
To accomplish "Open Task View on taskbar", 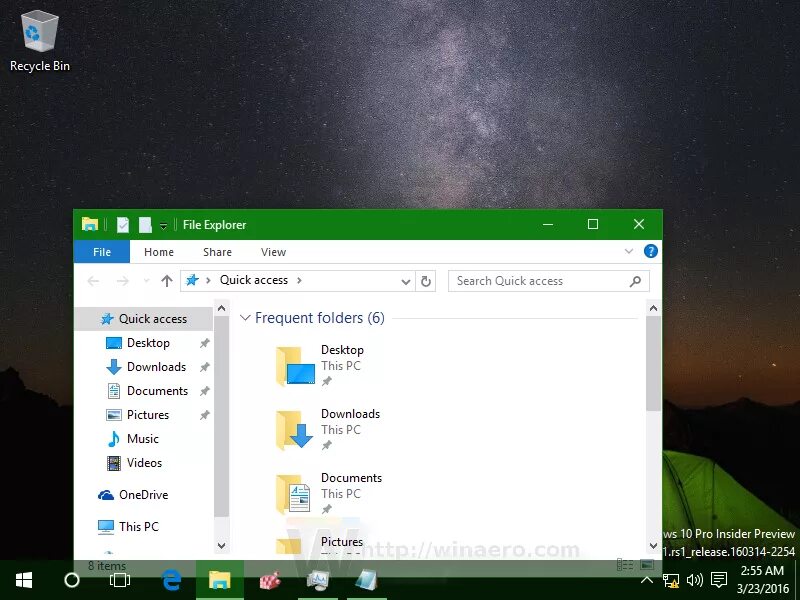I will click(120, 580).
